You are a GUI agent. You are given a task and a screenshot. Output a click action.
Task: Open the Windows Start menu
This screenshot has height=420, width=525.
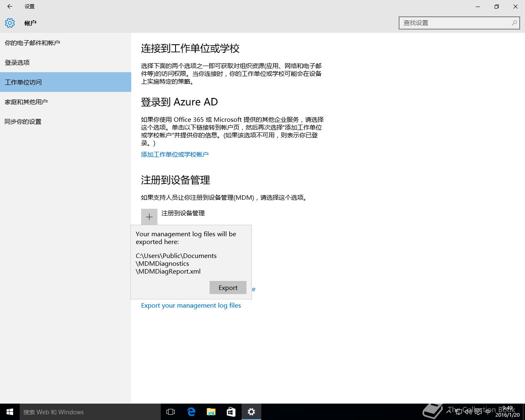(10, 412)
